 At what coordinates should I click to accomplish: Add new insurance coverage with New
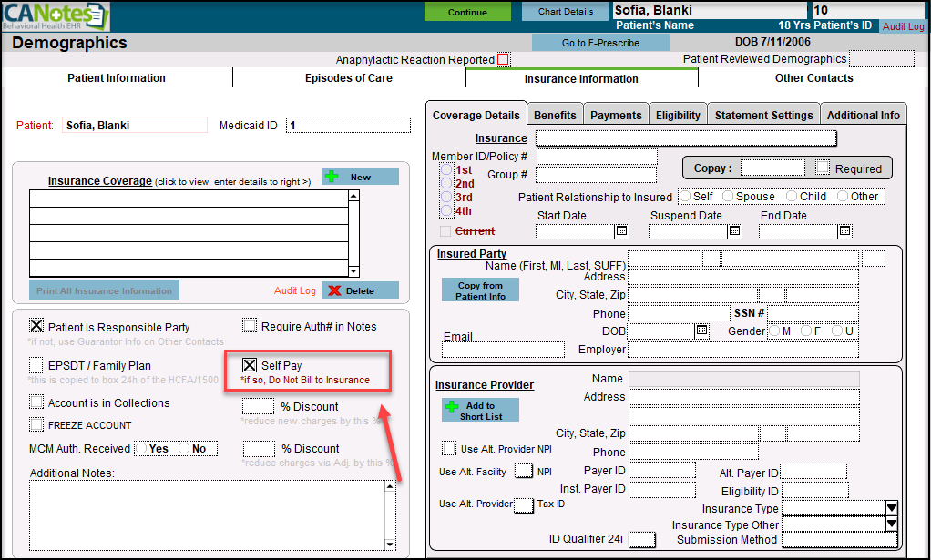(x=360, y=177)
